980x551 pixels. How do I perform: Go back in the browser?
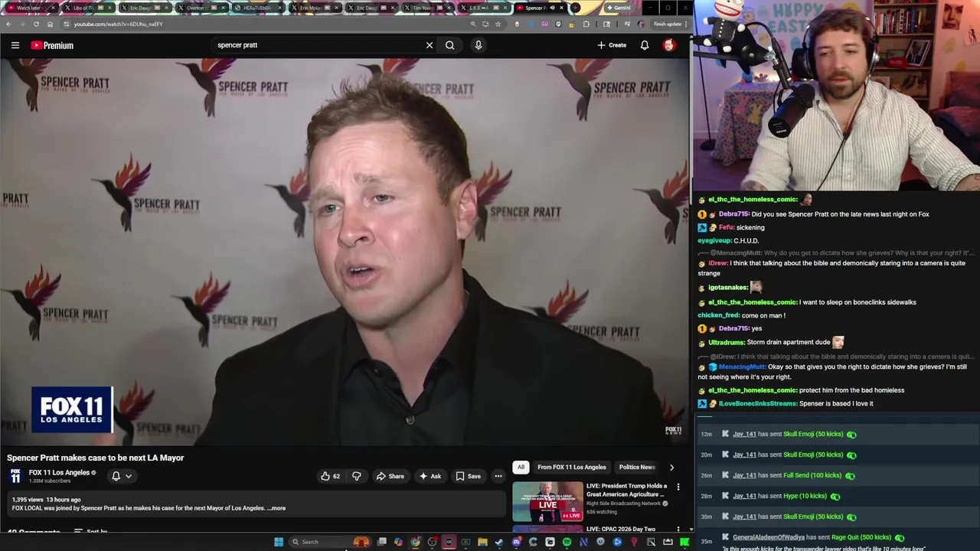[x=8, y=24]
